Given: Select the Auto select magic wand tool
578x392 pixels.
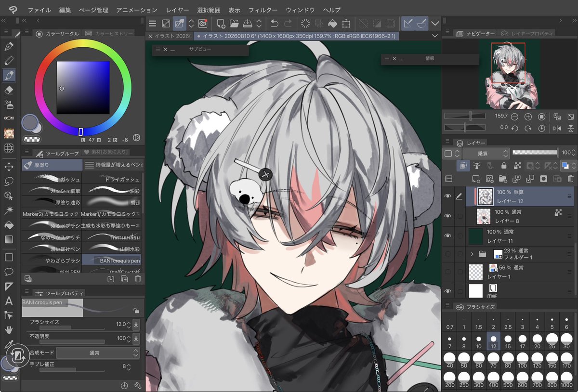Looking at the screenshot, I should [9, 210].
